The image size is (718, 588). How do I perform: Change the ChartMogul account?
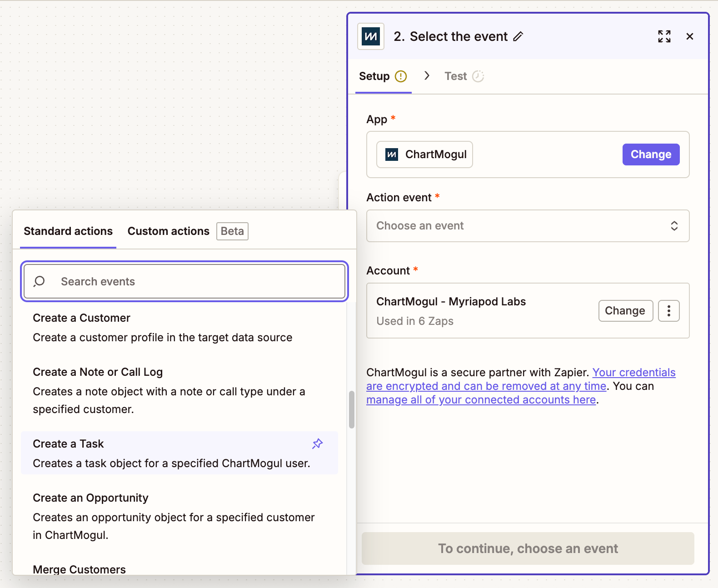click(625, 311)
